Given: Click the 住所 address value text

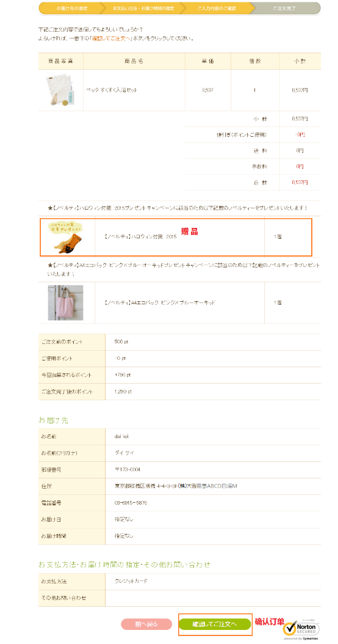Looking at the screenshot, I should coord(176,486).
